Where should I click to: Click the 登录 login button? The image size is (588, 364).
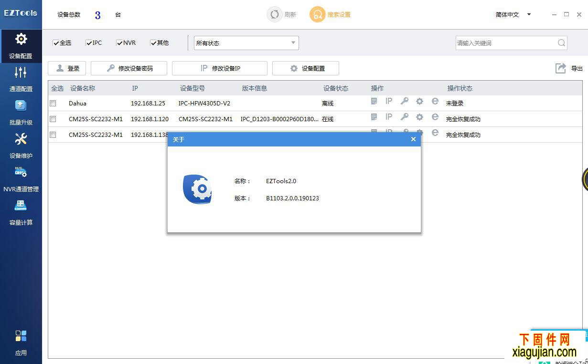66,68
